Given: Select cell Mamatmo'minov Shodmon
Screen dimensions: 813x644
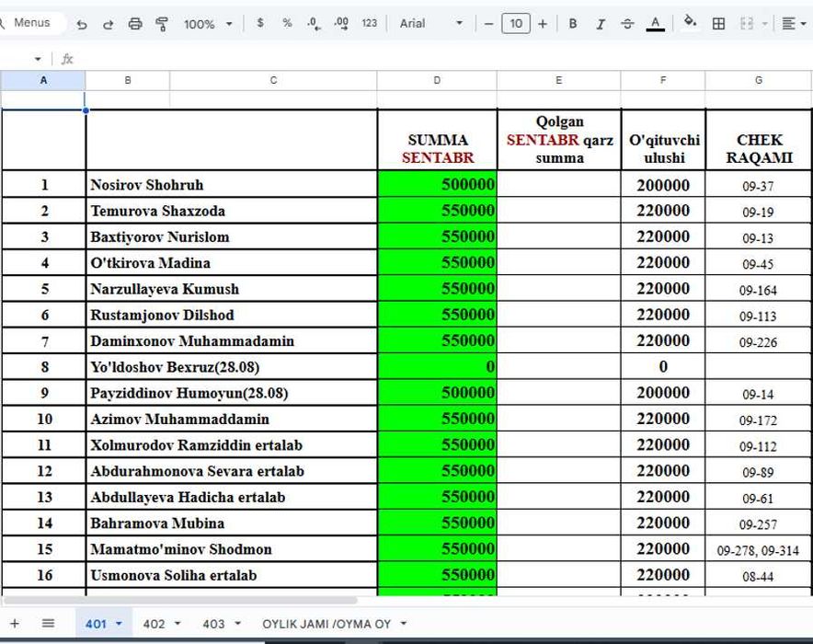Looking at the screenshot, I should [232, 549].
